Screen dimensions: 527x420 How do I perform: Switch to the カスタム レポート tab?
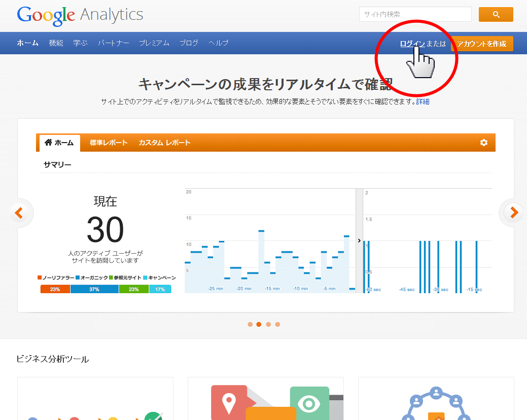[x=165, y=143]
